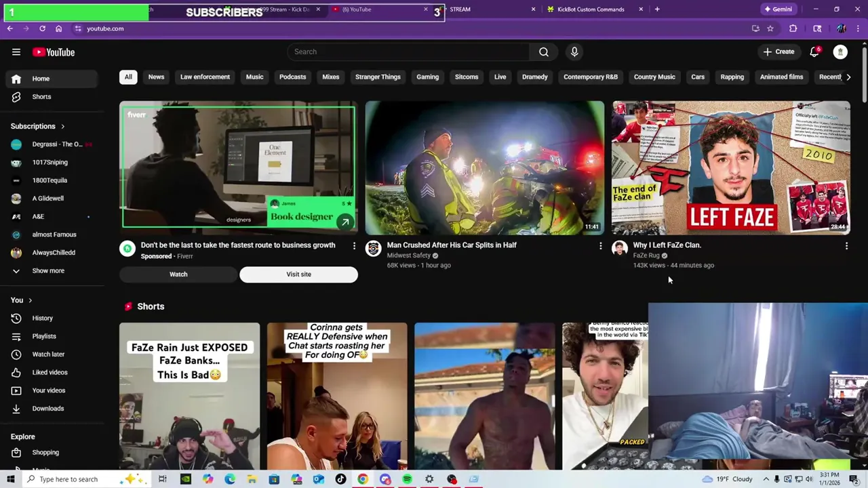Image resolution: width=868 pixels, height=488 pixels.
Task: Expand the You section chevron
Action: pos(30,300)
